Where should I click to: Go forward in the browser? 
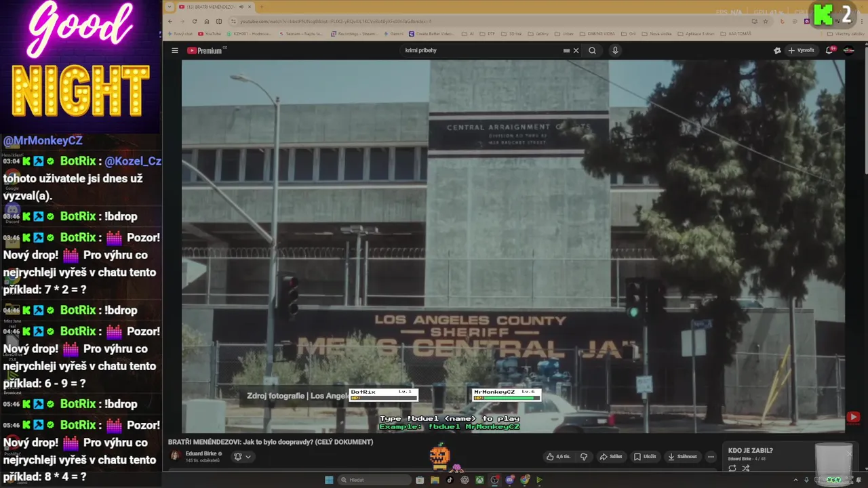pyautogui.click(x=182, y=21)
